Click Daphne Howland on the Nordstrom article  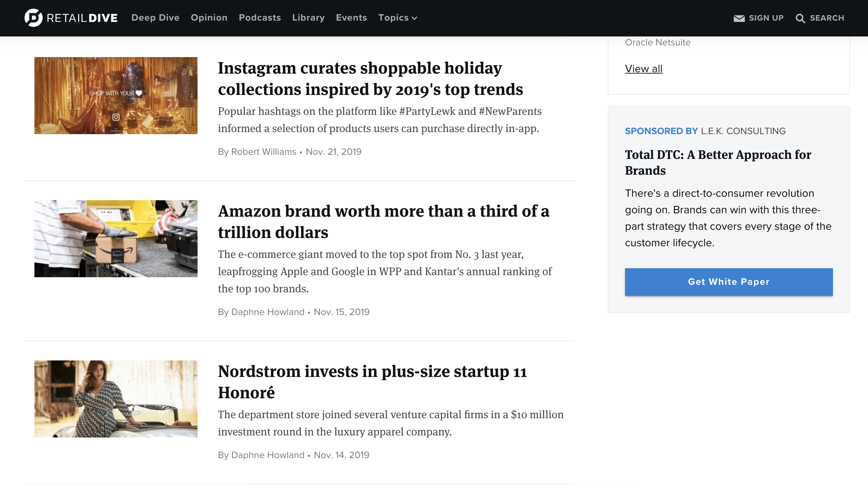click(268, 455)
